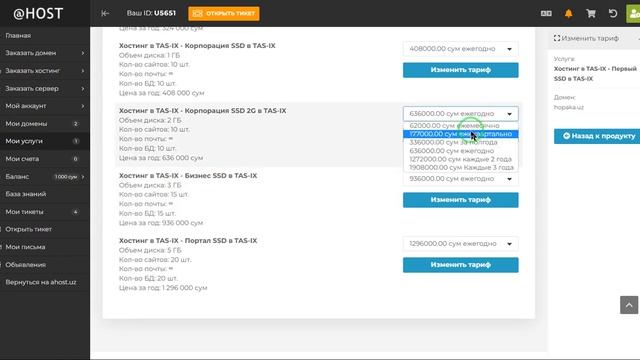Open the 1296000.00 сум ежегодно dropdown

coord(460,244)
